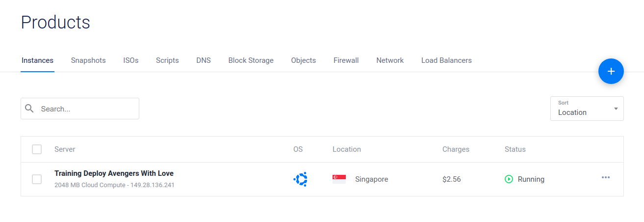Open the ISOs tab
Screen dimensions: 644x222
coord(131,60)
